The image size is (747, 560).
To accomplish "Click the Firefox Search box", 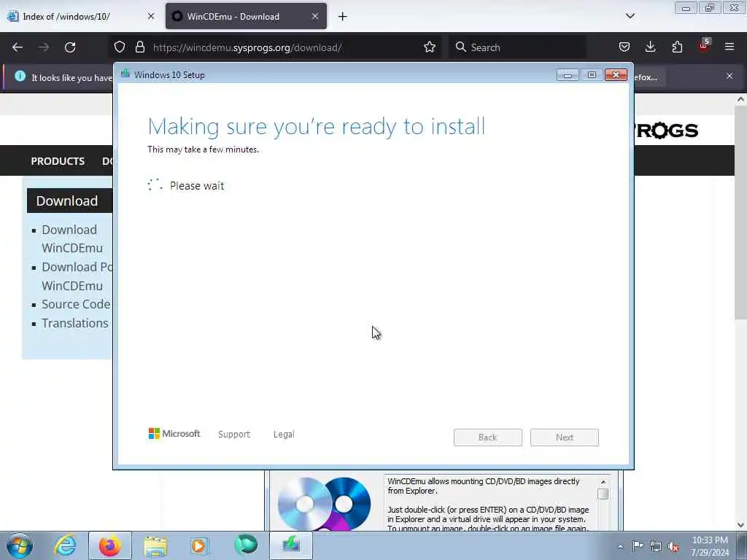I will pyautogui.click(x=517, y=47).
